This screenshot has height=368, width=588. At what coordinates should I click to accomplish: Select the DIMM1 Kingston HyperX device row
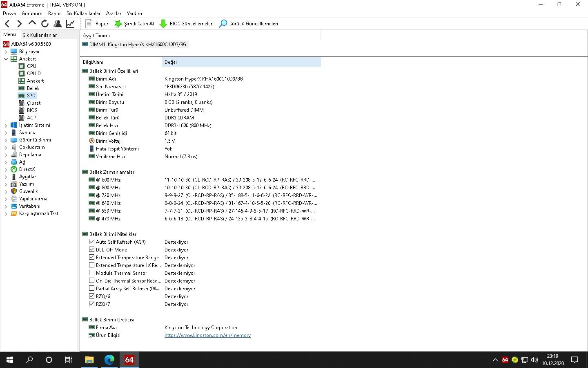click(x=134, y=44)
